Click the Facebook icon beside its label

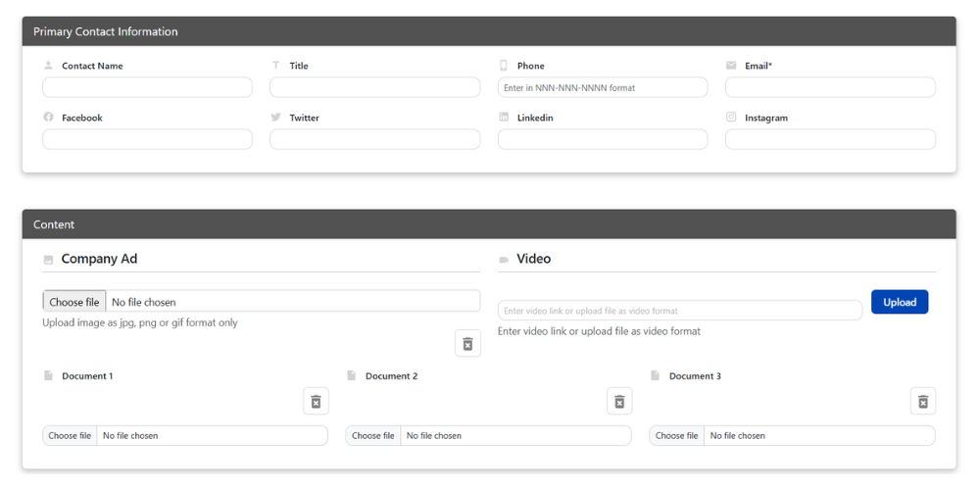coord(48,118)
